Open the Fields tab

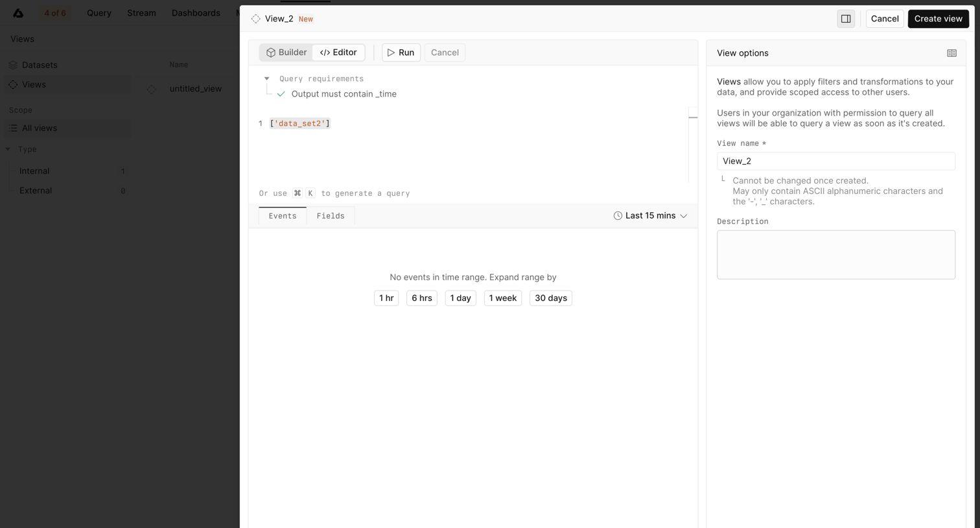pyautogui.click(x=331, y=216)
